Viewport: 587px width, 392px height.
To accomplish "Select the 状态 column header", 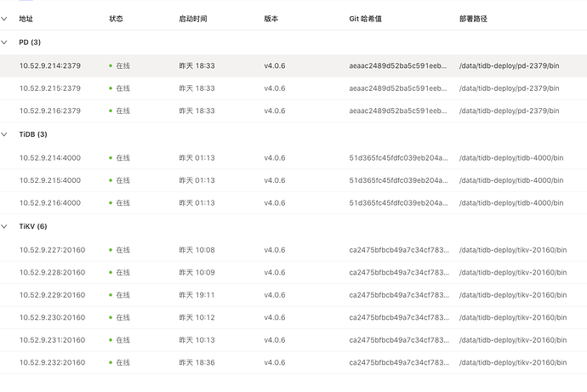I will pos(116,19).
